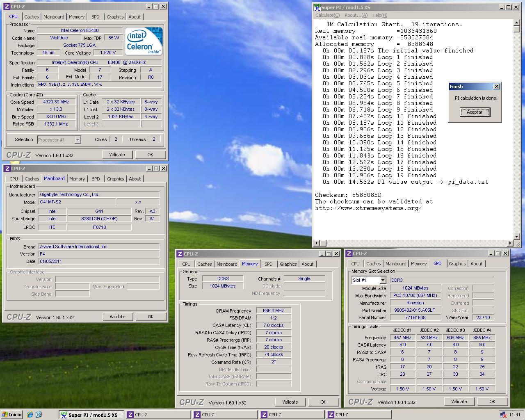Click the motherboard model G41MT-S2 field
This screenshot has height=420, width=525.
(76, 202)
